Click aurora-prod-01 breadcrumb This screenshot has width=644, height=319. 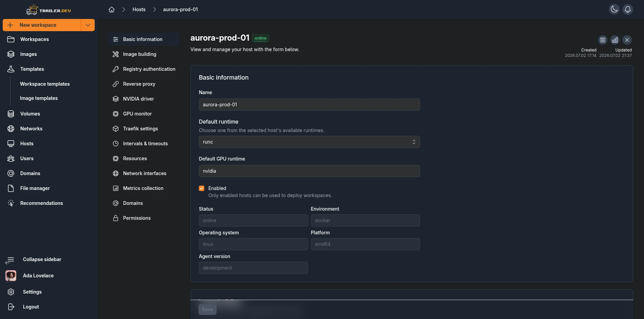pyautogui.click(x=180, y=9)
